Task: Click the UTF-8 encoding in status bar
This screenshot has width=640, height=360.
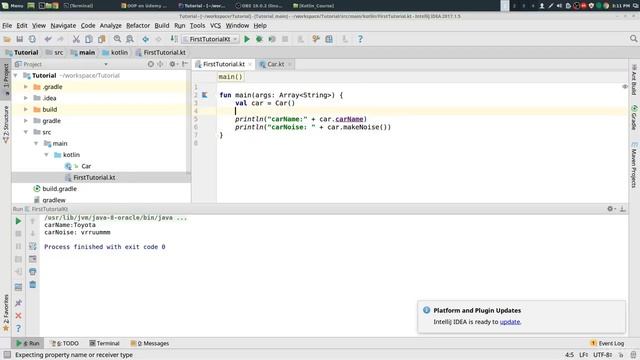Action: pyautogui.click(x=602, y=355)
